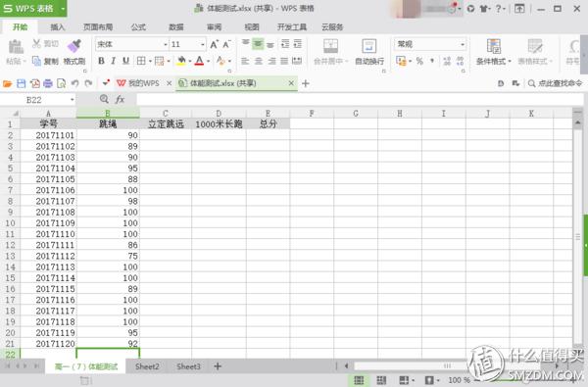Open the font color dropdown arrow
Image resolution: width=588 pixels, height=387 pixels.
click(x=208, y=61)
